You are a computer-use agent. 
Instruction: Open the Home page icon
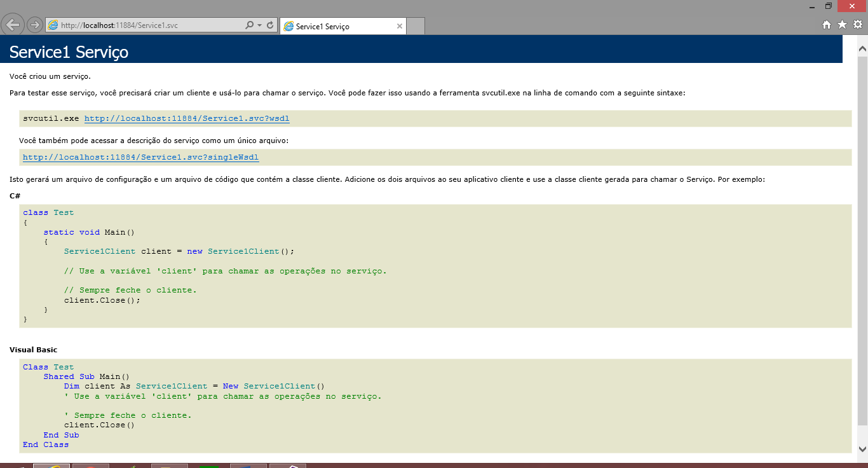(x=827, y=25)
